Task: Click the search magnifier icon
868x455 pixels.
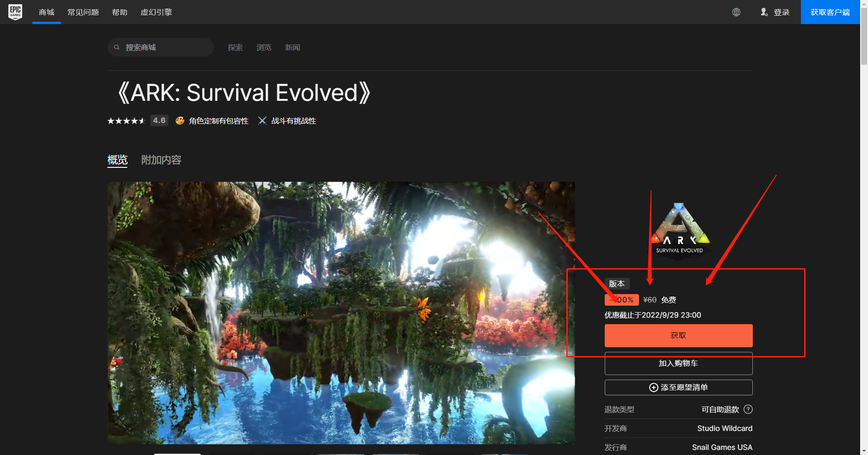Action: (x=117, y=47)
